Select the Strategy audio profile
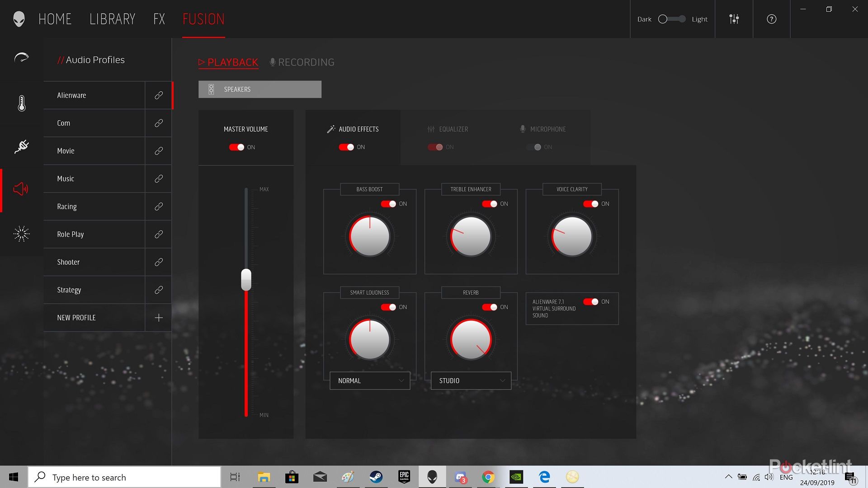This screenshot has height=488, width=868. pyautogui.click(x=94, y=290)
